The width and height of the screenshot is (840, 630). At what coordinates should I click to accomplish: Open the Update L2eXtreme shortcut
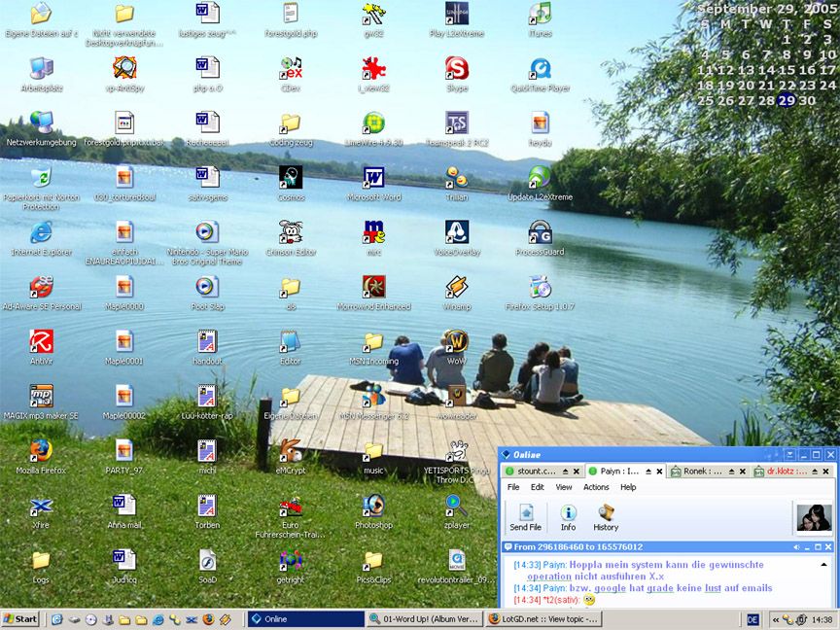click(540, 178)
